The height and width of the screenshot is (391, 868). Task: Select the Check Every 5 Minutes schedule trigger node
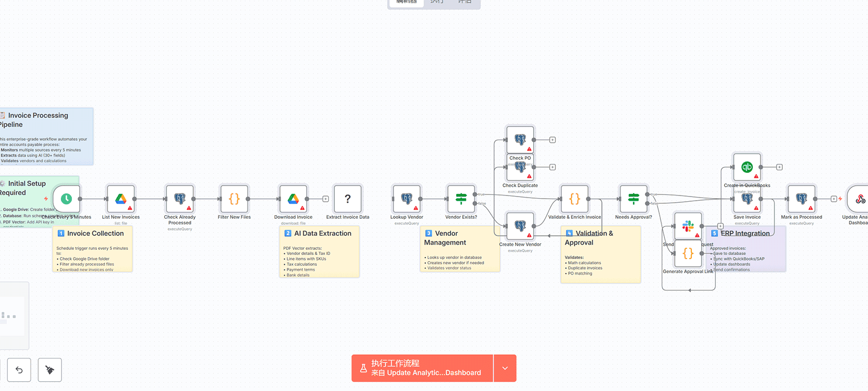[66, 199]
